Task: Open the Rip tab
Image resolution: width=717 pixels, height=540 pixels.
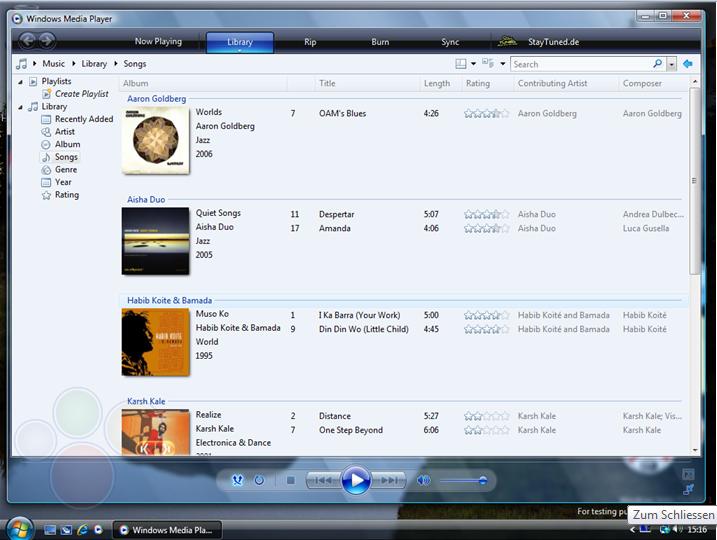Action: pos(310,42)
